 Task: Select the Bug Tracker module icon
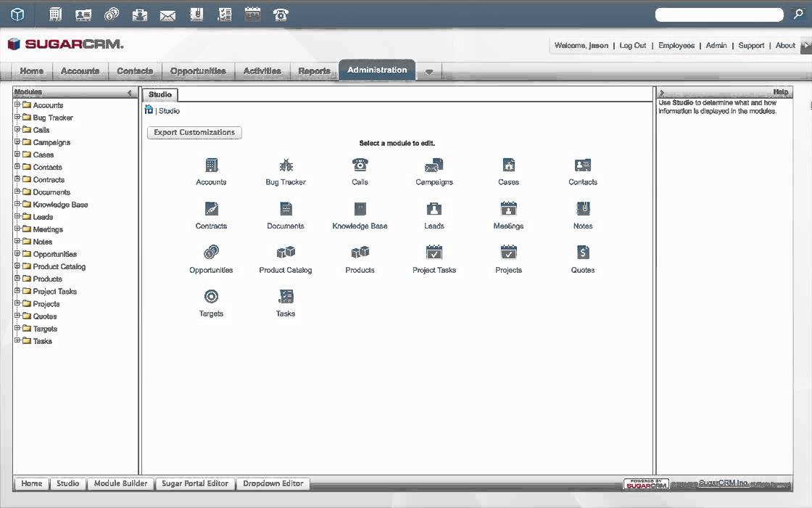tap(286, 165)
